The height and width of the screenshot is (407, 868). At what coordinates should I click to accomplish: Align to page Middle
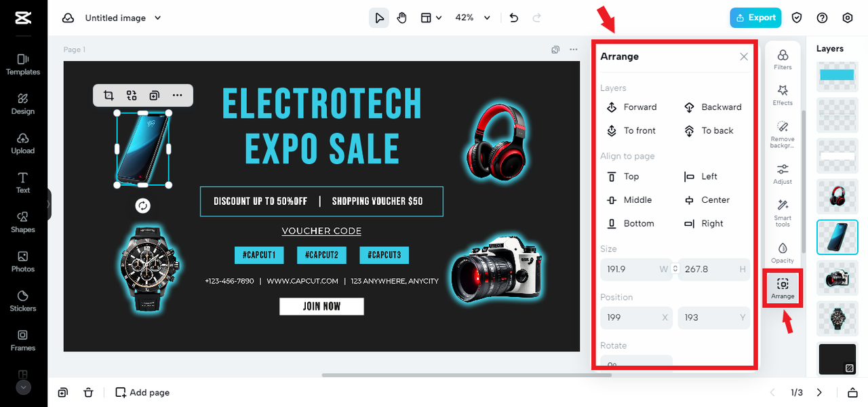pyautogui.click(x=629, y=200)
